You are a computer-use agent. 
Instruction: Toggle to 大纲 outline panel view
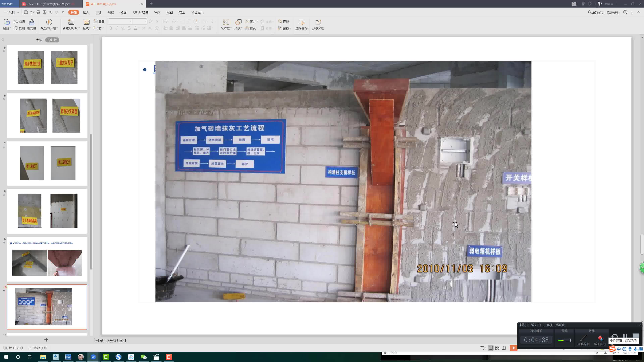point(39,40)
